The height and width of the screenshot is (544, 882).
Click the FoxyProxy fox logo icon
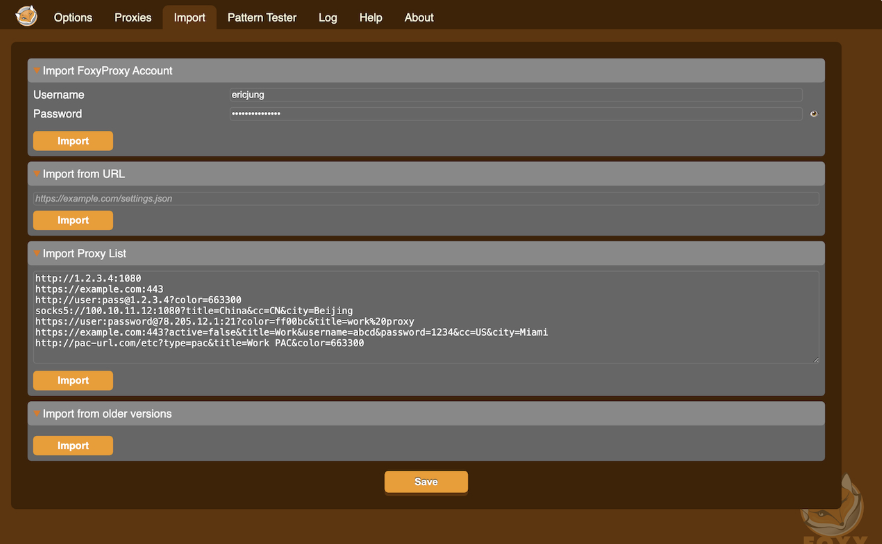coord(26,16)
